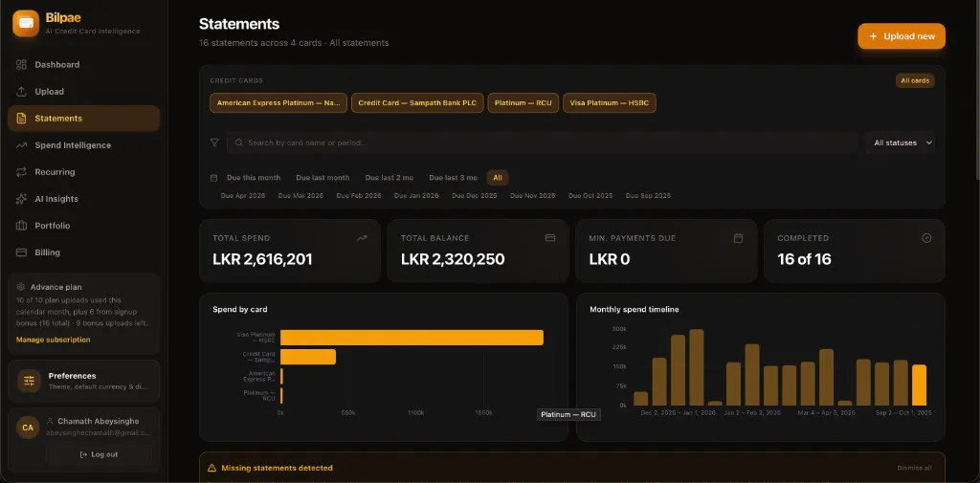The image size is (980, 483).
Task: Select the All cards chip
Action: (915, 80)
